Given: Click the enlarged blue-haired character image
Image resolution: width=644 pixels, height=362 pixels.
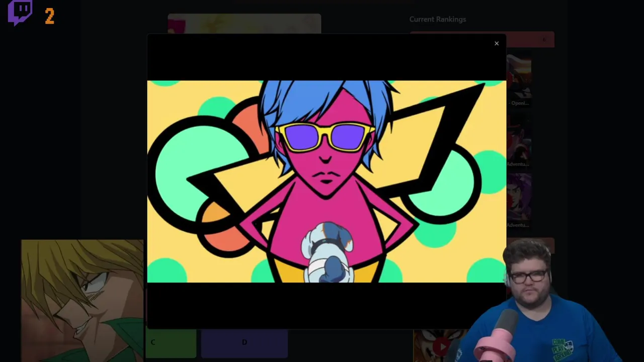Looking at the screenshot, I should 327,182.
